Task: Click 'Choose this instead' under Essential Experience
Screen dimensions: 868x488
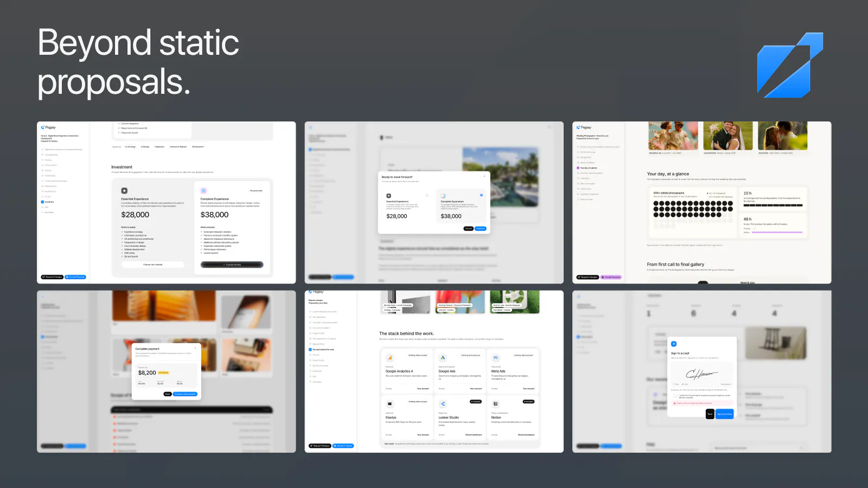Action: 152,265
